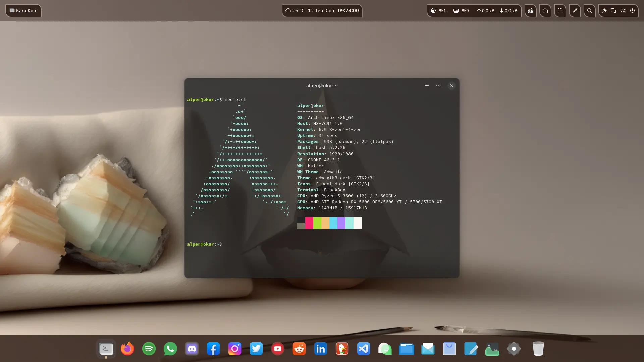Open the green screenshot app icon
Viewport: 644px width, 362px height.
(492, 349)
